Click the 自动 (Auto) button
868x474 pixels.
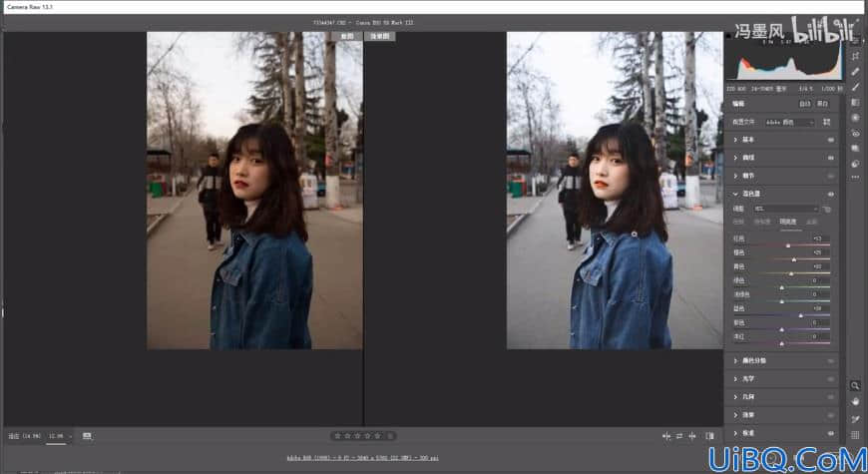pyautogui.click(x=804, y=104)
